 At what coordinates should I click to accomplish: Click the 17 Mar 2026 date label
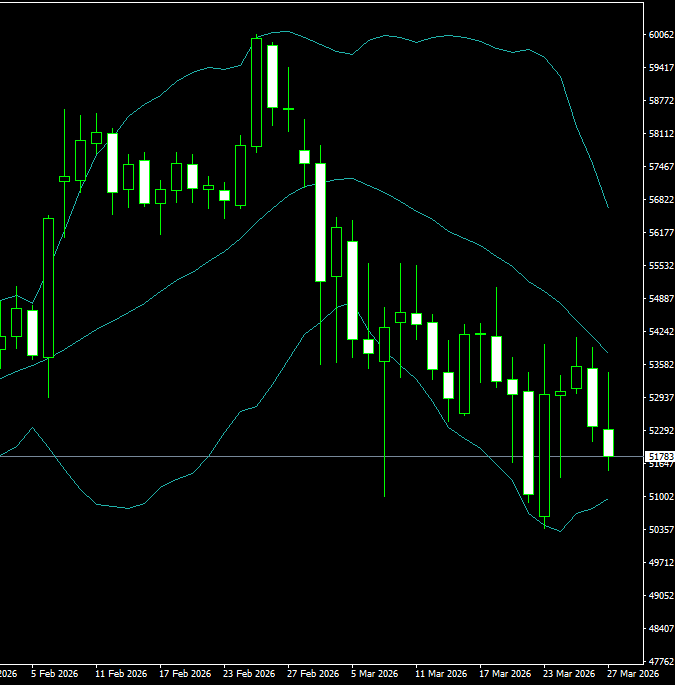pyautogui.click(x=505, y=675)
